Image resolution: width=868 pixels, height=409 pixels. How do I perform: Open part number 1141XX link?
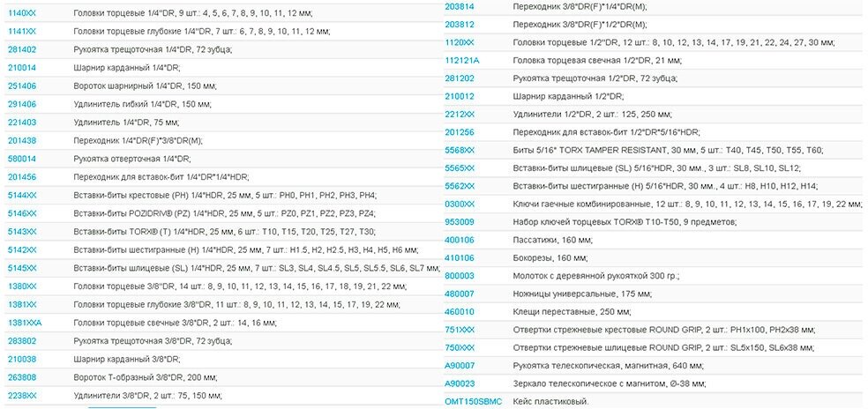tap(21, 31)
